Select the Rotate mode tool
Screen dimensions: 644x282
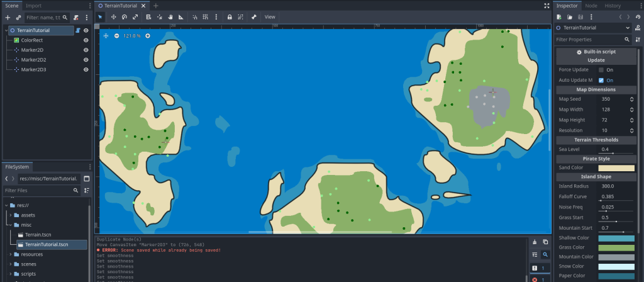pos(125,17)
